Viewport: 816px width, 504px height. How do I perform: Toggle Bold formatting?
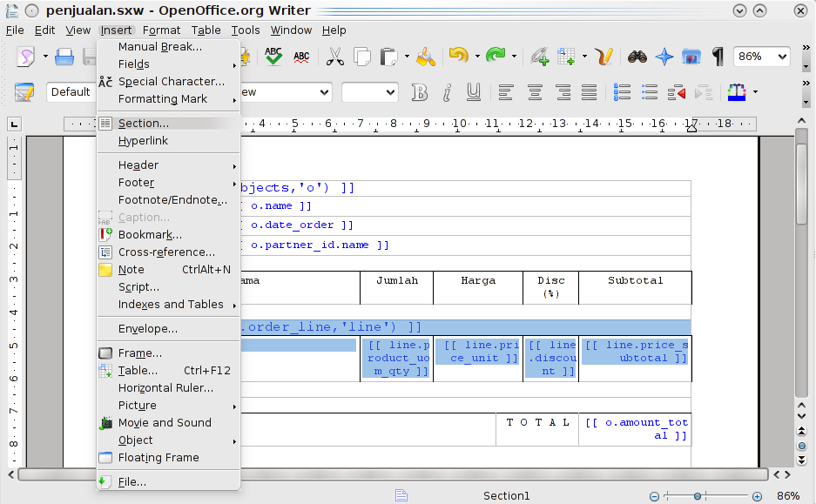(420, 92)
